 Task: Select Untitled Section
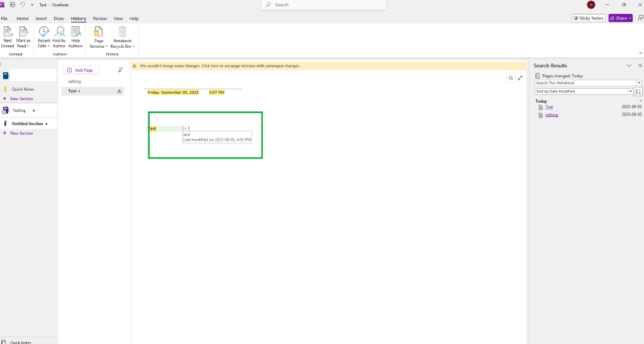(x=28, y=123)
